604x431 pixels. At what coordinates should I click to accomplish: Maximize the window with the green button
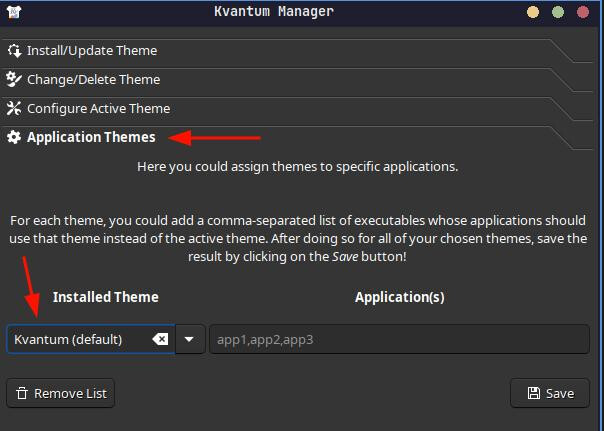[558, 12]
